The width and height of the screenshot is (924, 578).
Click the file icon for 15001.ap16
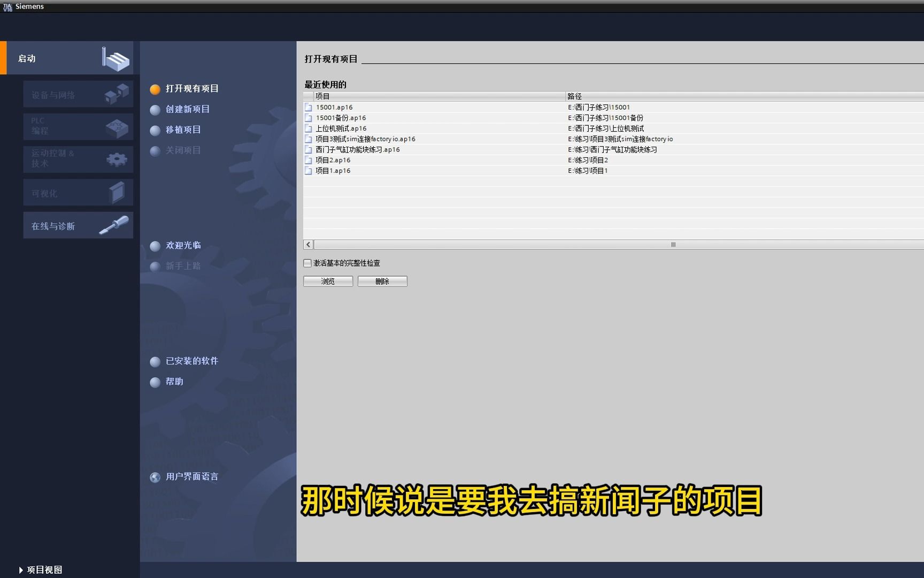click(309, 107)
